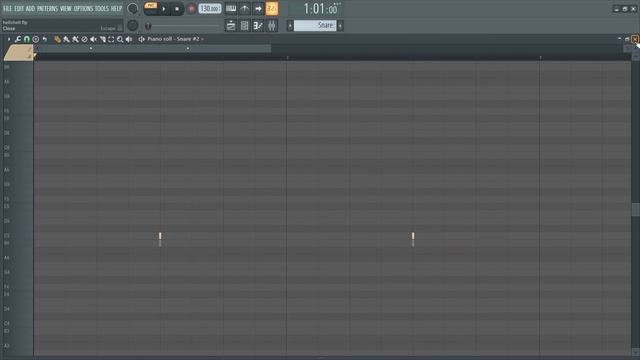This screenshot has width=640, height=360.
Task: Open the mixer view icon
Action: [272, 26]
